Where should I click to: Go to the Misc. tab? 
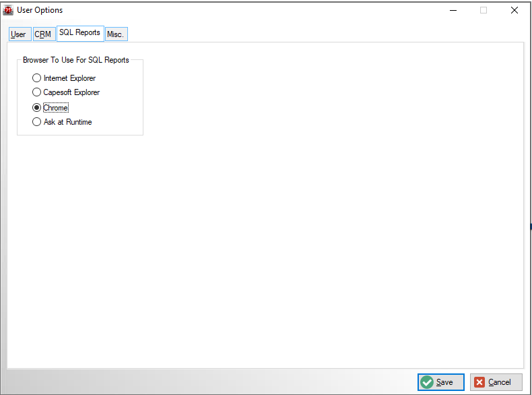coord(116,34)
